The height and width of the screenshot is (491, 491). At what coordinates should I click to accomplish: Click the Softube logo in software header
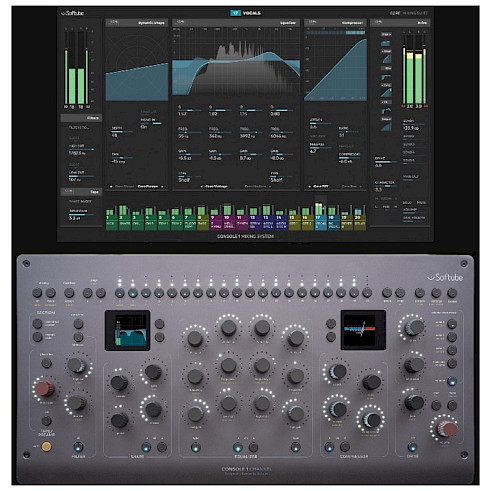tap(72, 13)
